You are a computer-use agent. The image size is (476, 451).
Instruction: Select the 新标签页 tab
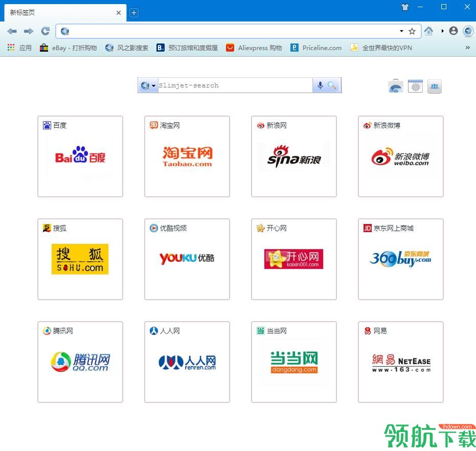(65, 13)
